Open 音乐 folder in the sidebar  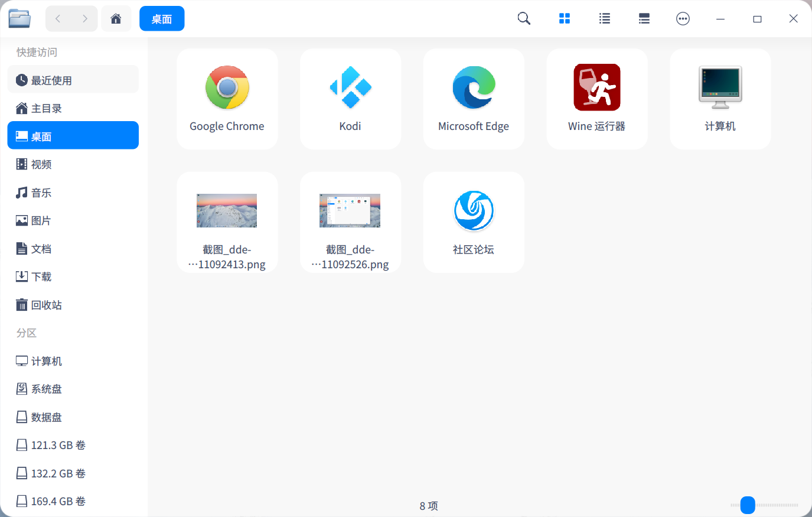(x=73, y=193)
